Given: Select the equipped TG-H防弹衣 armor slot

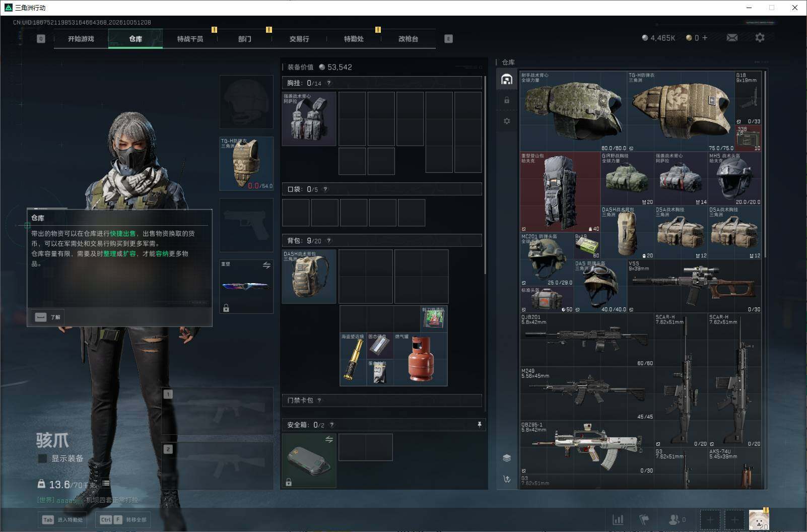Looking at the screenshot, I should pos(247,164).
